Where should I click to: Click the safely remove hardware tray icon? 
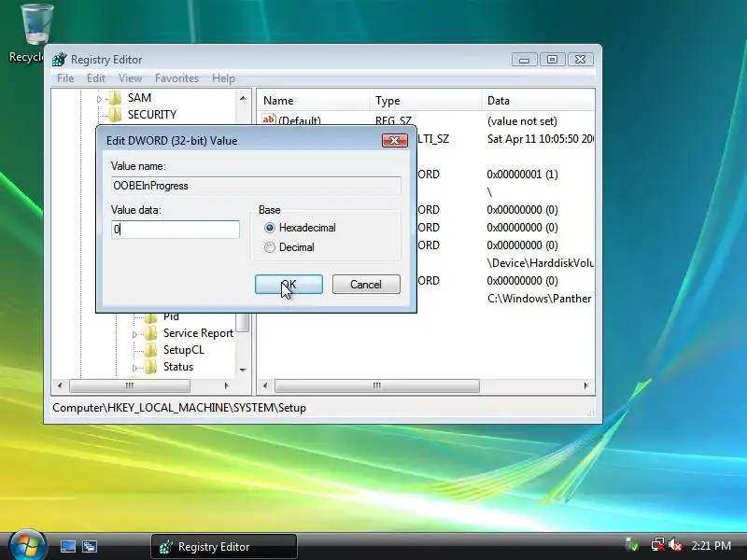tap(631, 545)
